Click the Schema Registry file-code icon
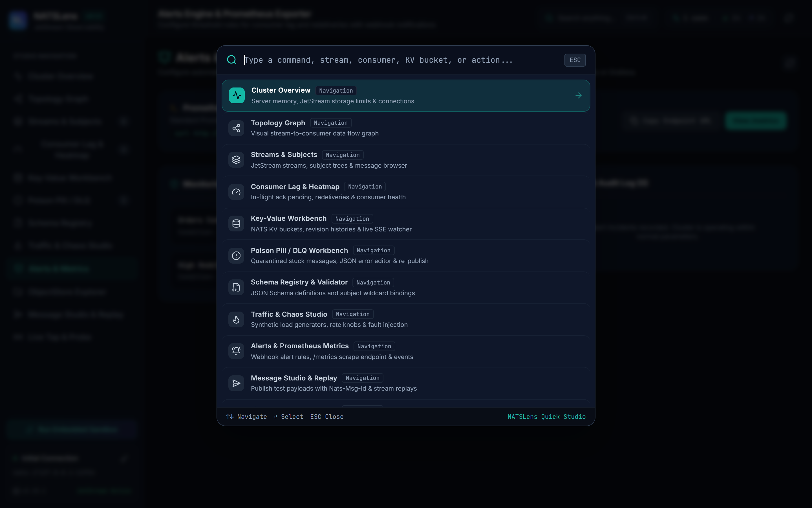 point(236,287)
